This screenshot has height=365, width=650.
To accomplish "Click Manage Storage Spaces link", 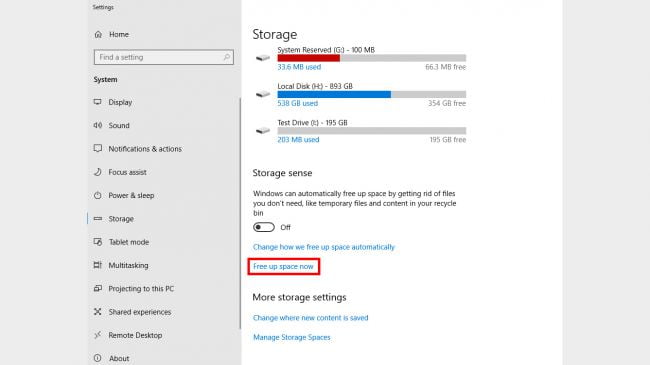I will coord(292,337).
